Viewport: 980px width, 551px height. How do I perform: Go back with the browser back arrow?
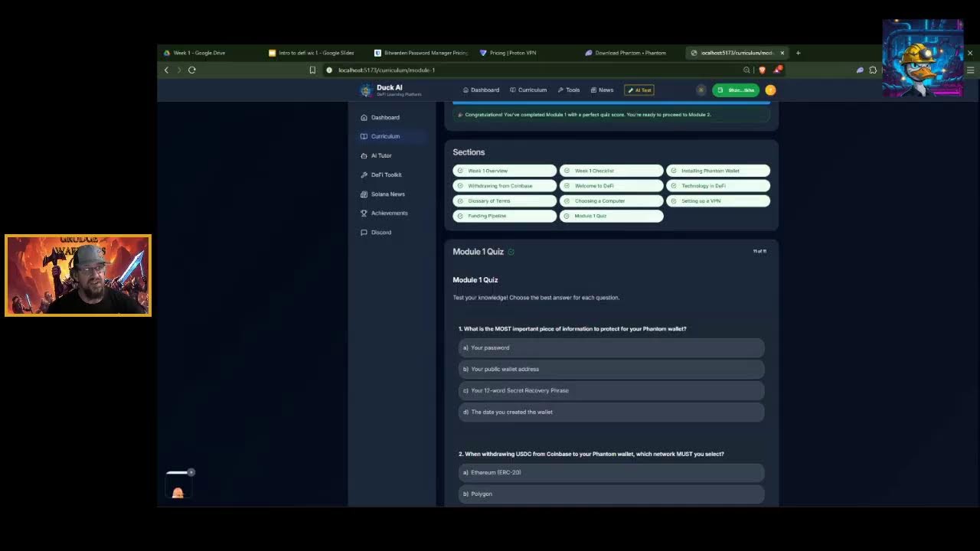click(166, 70)
